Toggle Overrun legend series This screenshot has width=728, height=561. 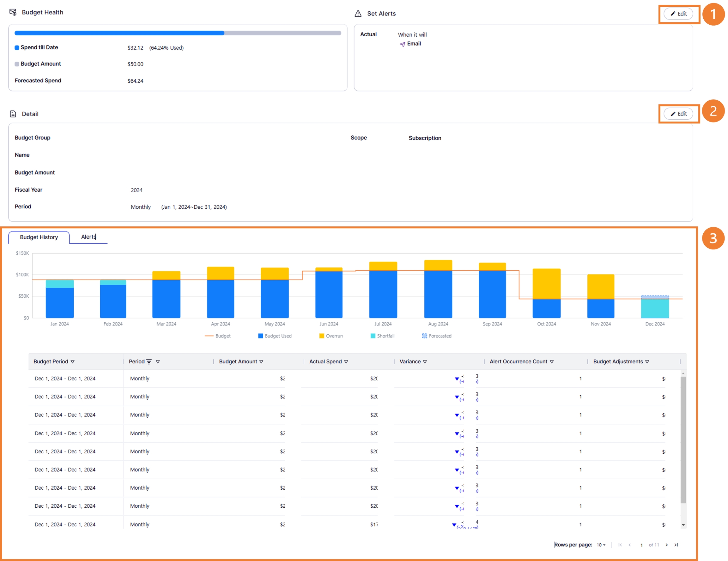(x=331, y=336)
